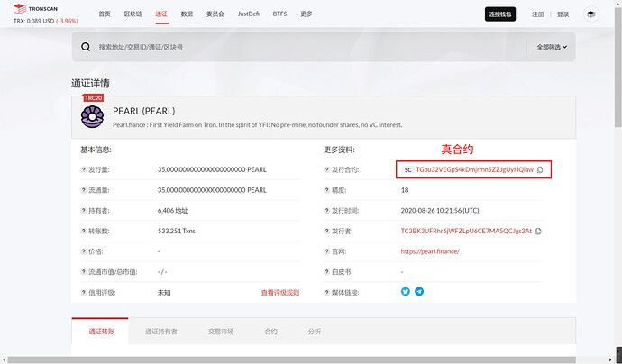Image resolution: width=622 pixels, height=364 pixels.
Task: Open the 委员会 nav menu
Action: point(215,14)
